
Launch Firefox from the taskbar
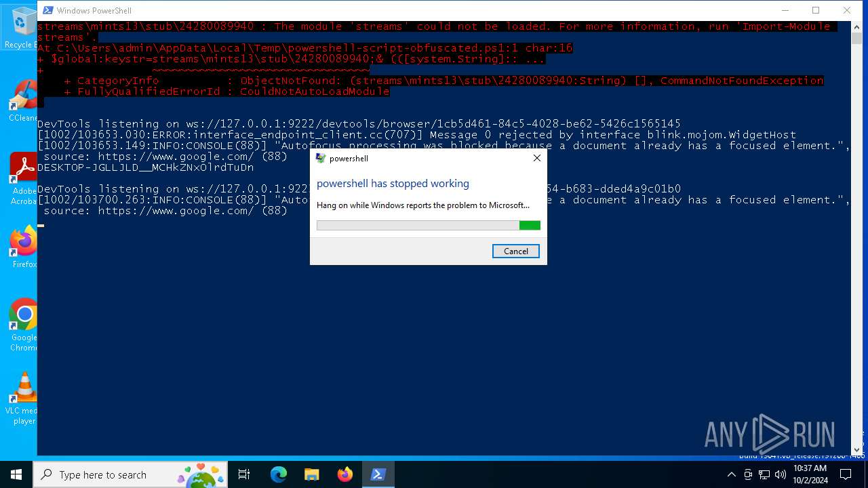pos(345,474)
